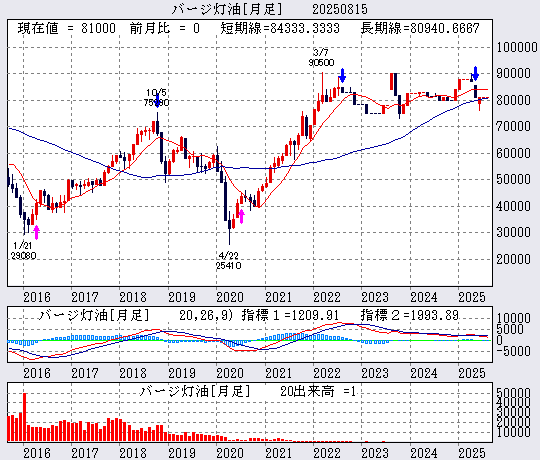Viewport: 540px width, 460px height.
Task: Click the 長期線=80940.6667 value
Action: (x=420, y=28)
